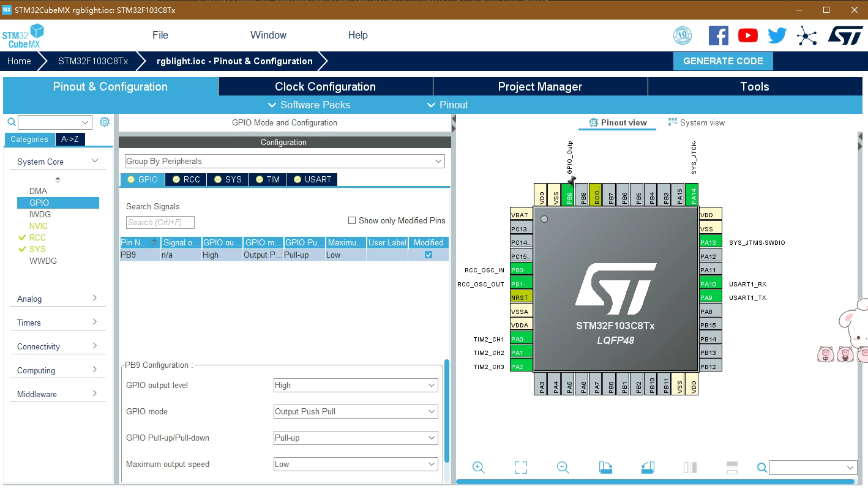Select the TIM peripheral tab
Viewport: 868px width, 489px height.
tap(268, 179)
